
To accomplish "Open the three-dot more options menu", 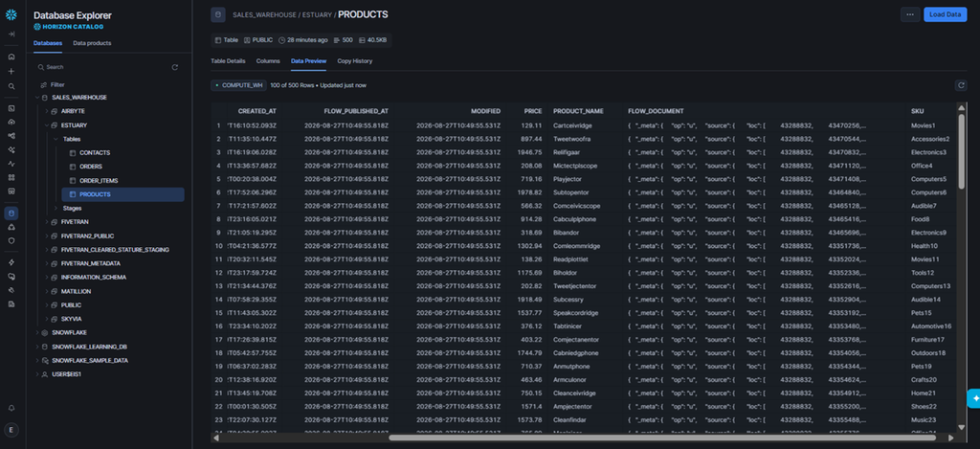I will [x=910, y=14].
